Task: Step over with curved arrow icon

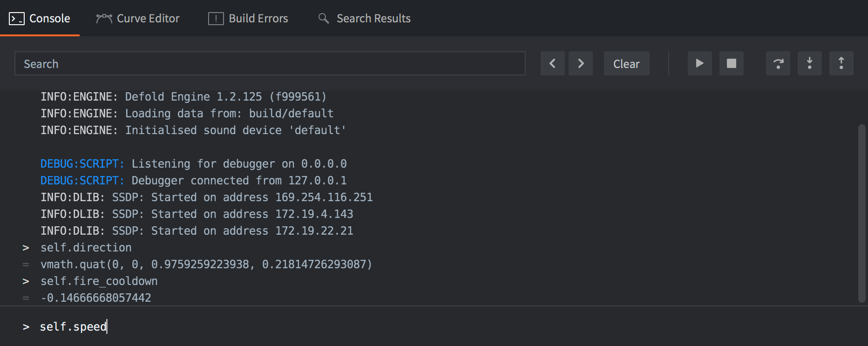Action: coord(778,64)
